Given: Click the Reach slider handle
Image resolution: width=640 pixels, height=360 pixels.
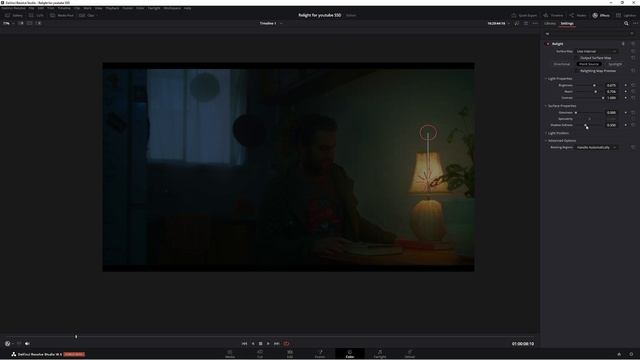Looking at the screenshot, I should [x=596, y=92].
